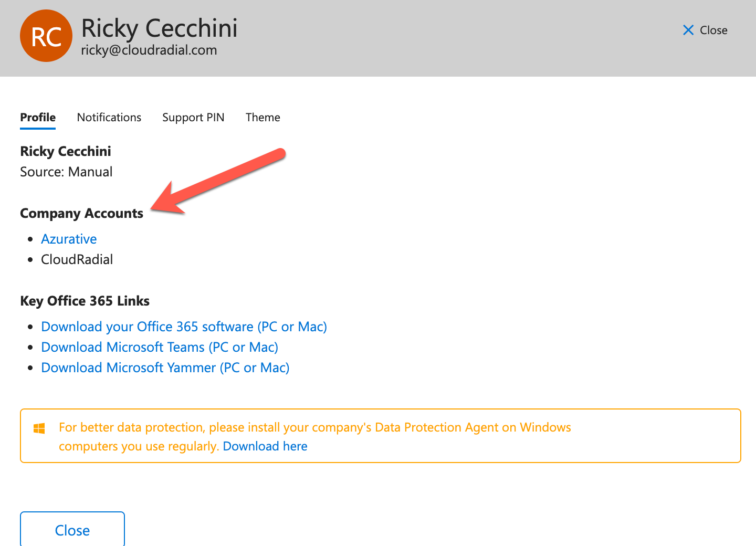Screen dimensions: 756x546
Task: Open Download your Office 365 software link
Action: pyautogui.click(x=184, y=327)
